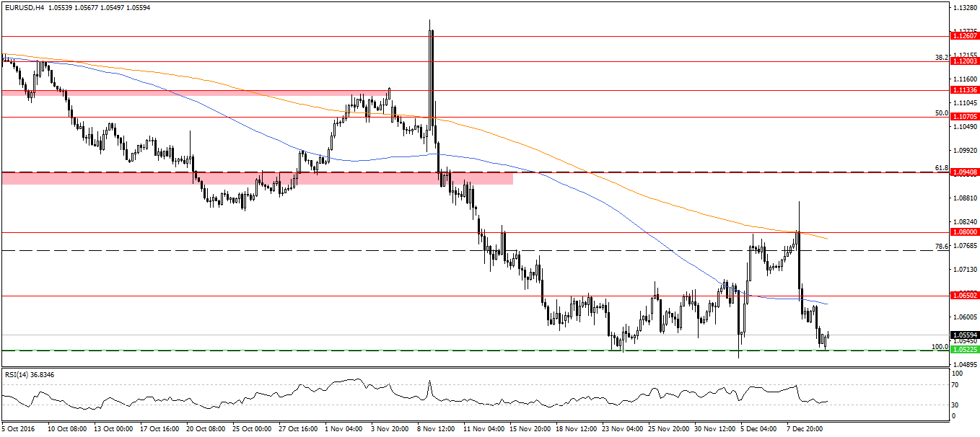Click the long pink zone near 1.09408
980x437 pixels.
257,178
